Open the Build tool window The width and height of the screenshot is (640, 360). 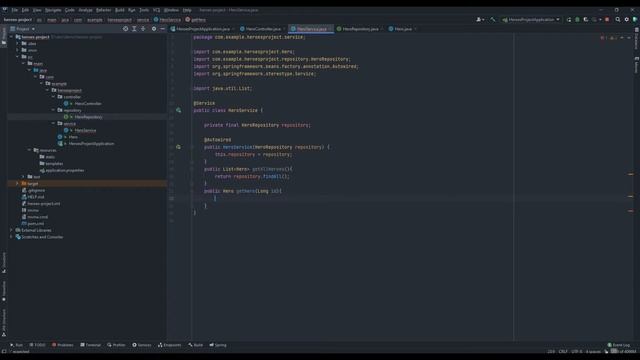pyautogui.click(x=196, y=345)
